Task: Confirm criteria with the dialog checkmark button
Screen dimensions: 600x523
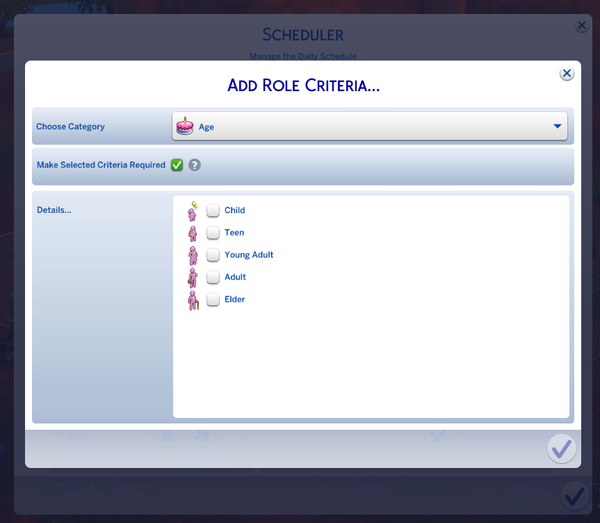Action: pos(561,448)
